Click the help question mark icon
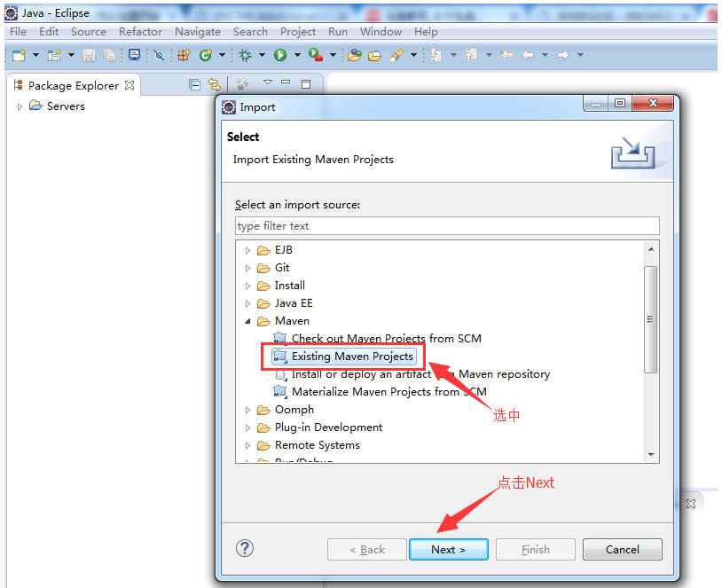The height and width of the screenshot is (588, 722). tap(245, 549)
